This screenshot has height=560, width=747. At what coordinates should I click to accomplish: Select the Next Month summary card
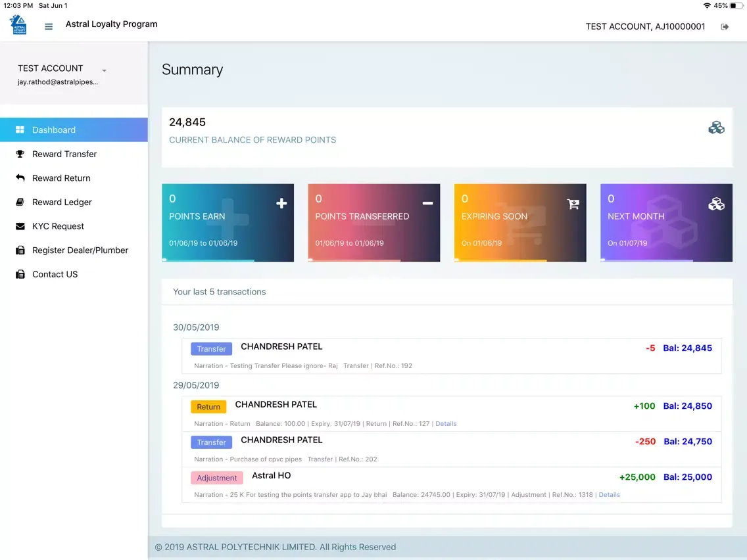point(666,222)
